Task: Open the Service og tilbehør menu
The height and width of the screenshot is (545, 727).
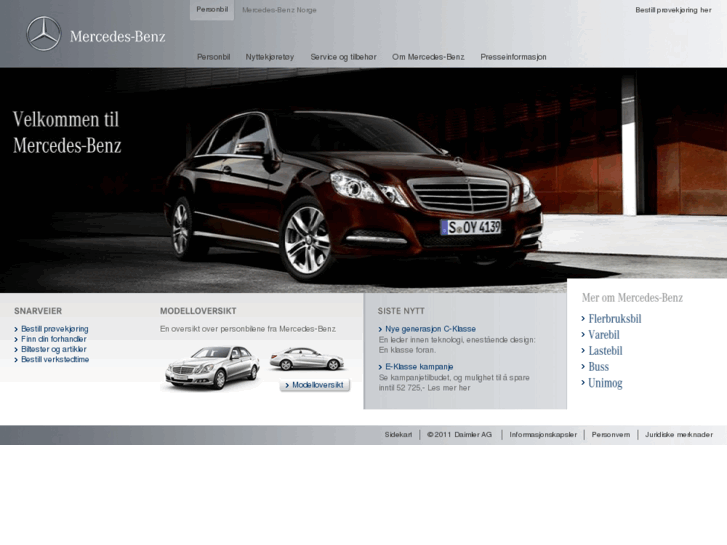Action: pyautogui.click(x=343, y=57)
